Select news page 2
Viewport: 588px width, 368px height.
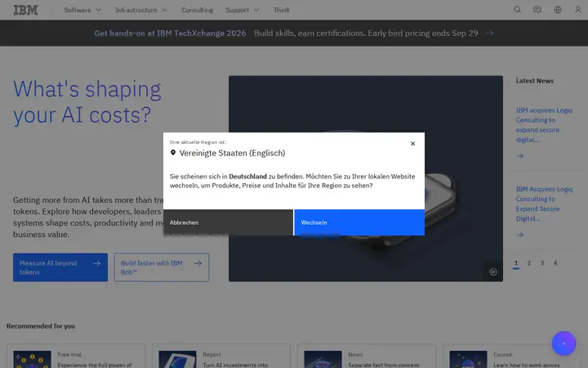[x=529, y=263]
